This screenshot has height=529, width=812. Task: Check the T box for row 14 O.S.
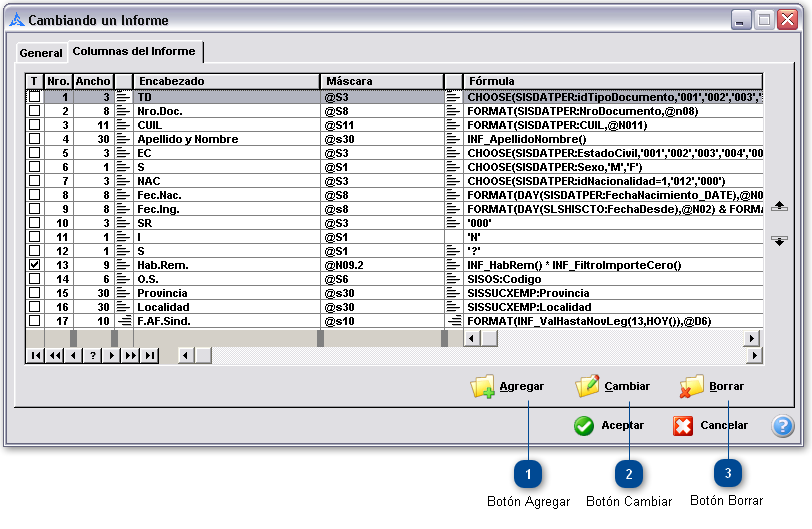coord(34,278)
